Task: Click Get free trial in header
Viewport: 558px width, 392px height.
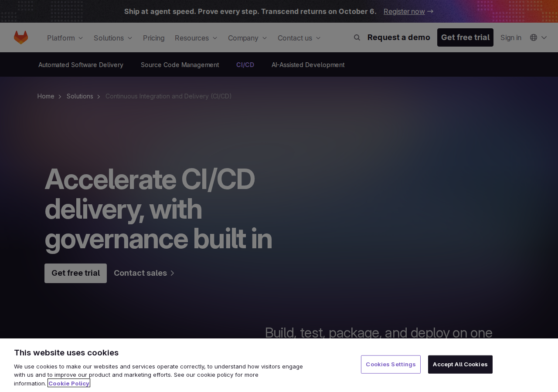Action: coord(465,37)
